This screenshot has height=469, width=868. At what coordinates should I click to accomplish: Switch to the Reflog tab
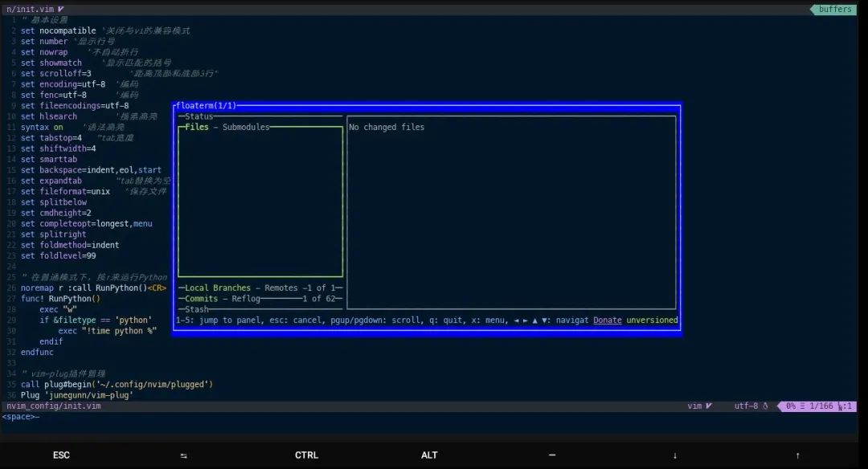[x=246, y=299]
